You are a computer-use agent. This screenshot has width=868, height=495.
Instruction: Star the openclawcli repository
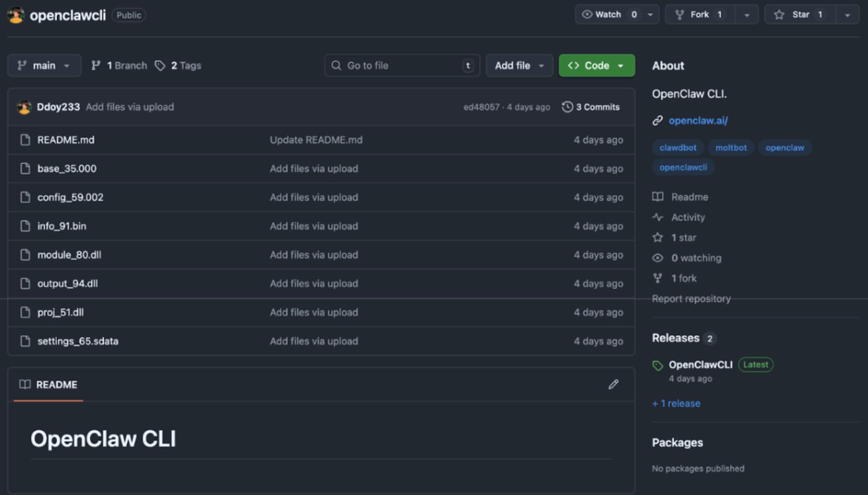point(800,15)
